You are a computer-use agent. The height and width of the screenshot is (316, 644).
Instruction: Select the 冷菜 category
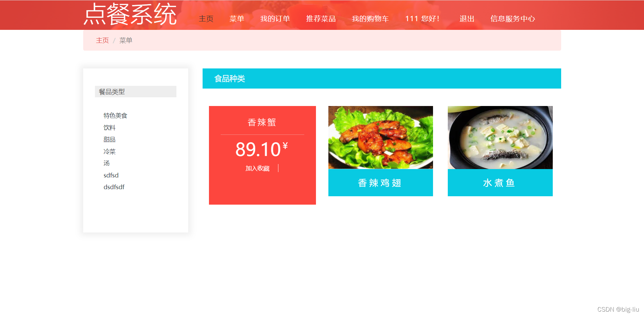(109, 151)
